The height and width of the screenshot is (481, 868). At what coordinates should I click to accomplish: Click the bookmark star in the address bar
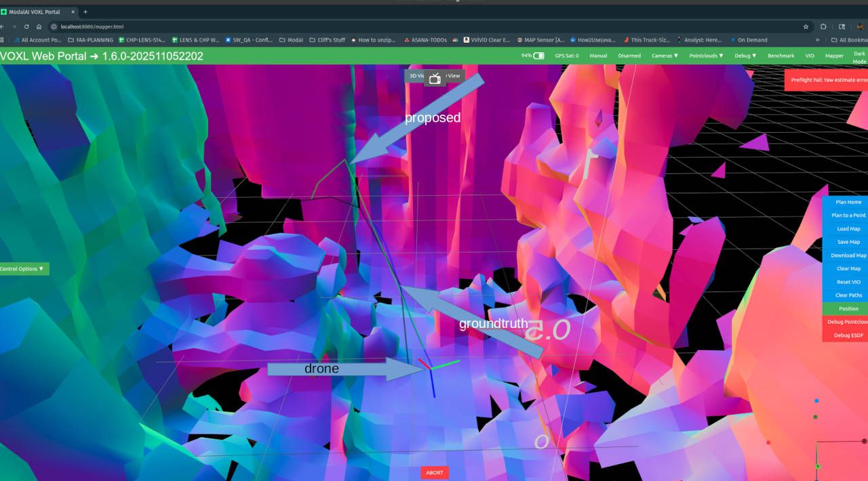[x=806, y=26]
